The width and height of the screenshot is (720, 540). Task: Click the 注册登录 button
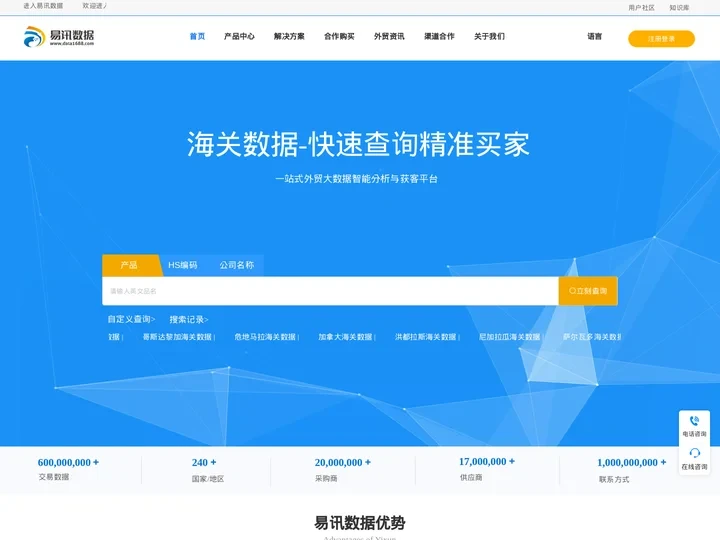661,39
